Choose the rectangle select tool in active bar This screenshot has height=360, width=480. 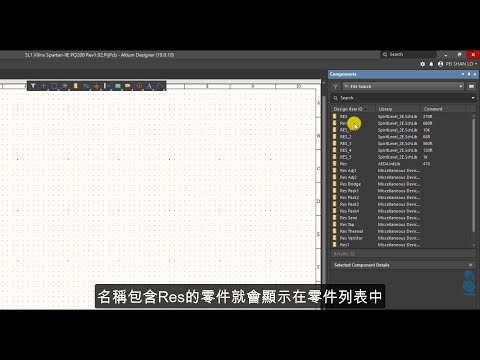(54, 86)
